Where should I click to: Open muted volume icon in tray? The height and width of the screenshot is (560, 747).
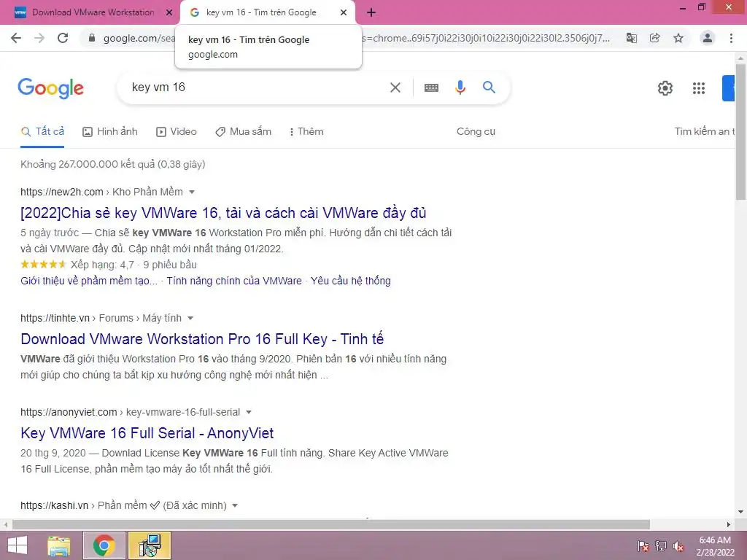coord(678,546)
